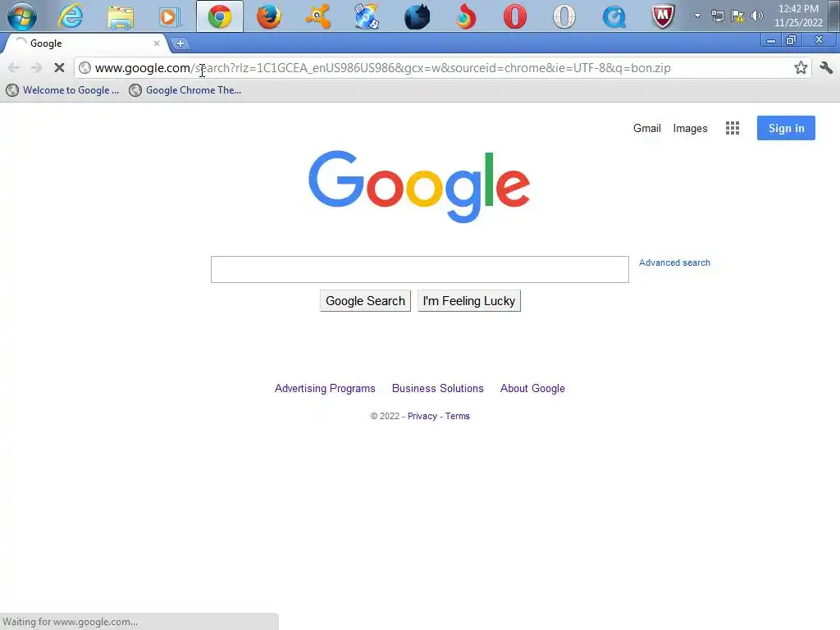Open the Action Center flag icon

[x=737, y=16]
